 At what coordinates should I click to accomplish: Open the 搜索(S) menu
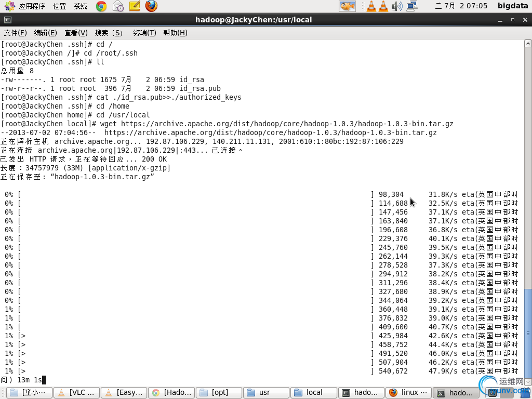108,33
